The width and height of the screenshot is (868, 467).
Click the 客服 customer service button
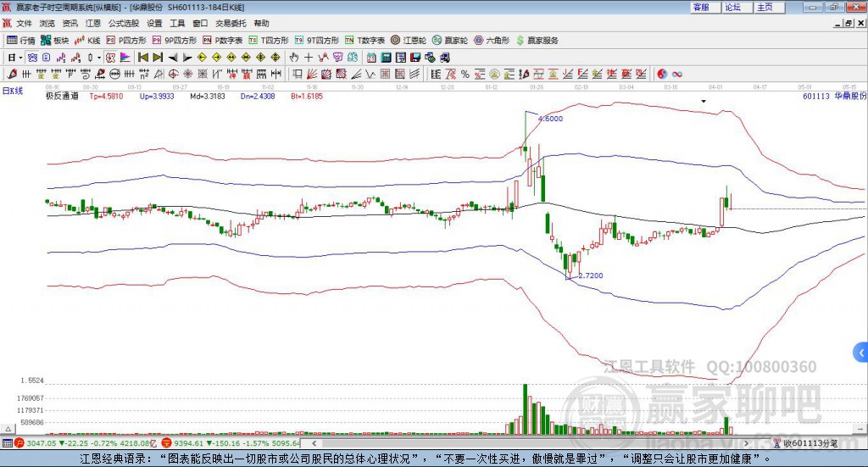click(704, 7)
